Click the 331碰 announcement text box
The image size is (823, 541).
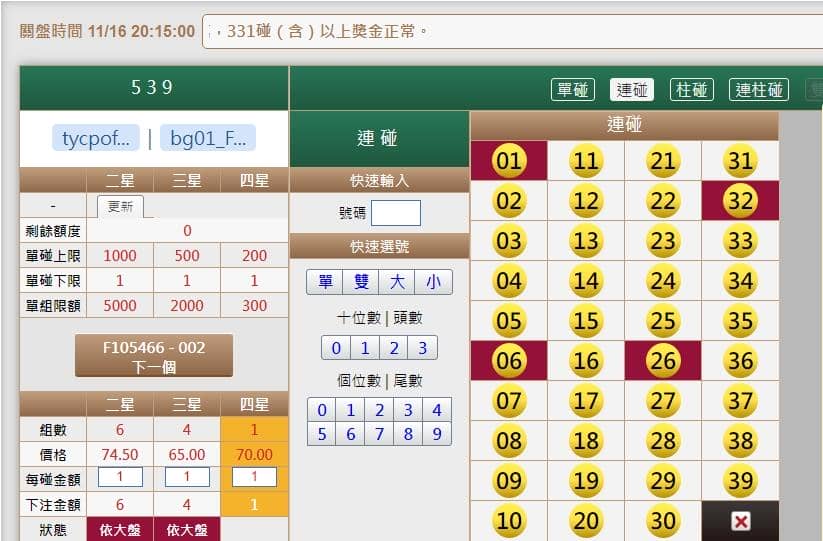[512, 32]
